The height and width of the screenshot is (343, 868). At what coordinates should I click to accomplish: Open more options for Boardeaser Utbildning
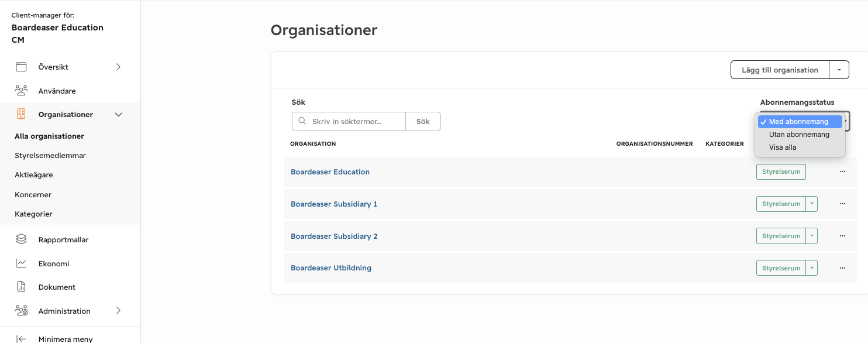pyautogui.click(x=843, y=268)
